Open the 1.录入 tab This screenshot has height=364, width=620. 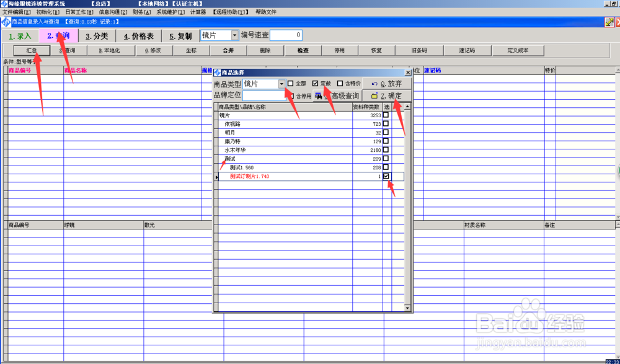(x=20, y=36)
